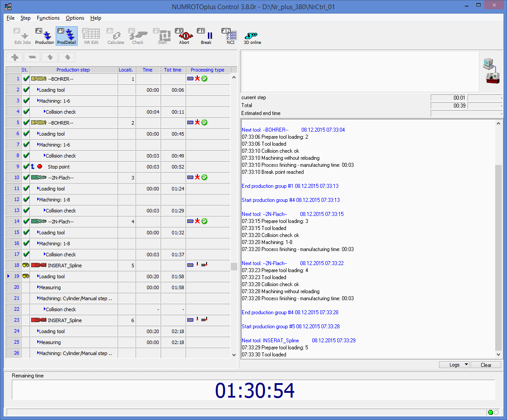This screenshot has height=420, width=507.
Task: Expand the Loading tool step in row 19
Action: coord(38,276)
